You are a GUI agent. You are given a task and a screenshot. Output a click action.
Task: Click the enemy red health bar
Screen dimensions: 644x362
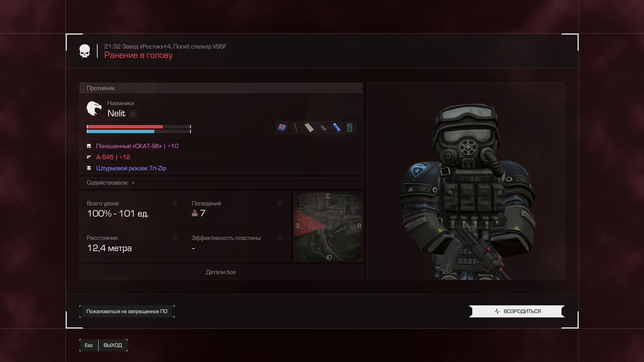139,127
